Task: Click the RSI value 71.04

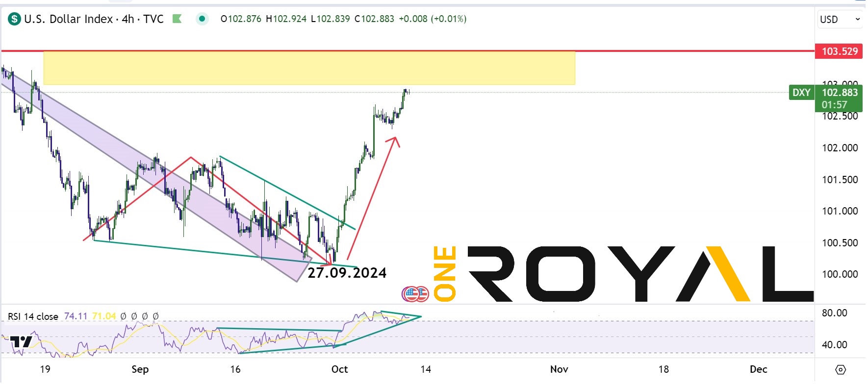Action: click(103, 316)
